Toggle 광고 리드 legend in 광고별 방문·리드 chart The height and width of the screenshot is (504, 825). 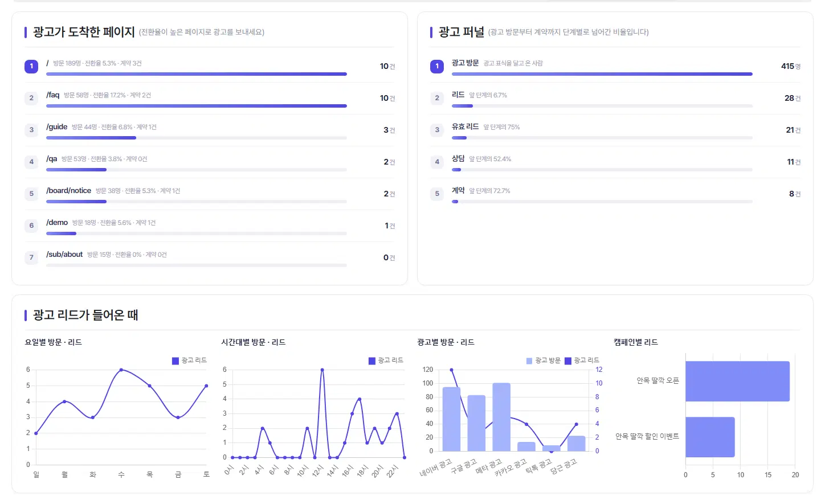coord(582,360)
